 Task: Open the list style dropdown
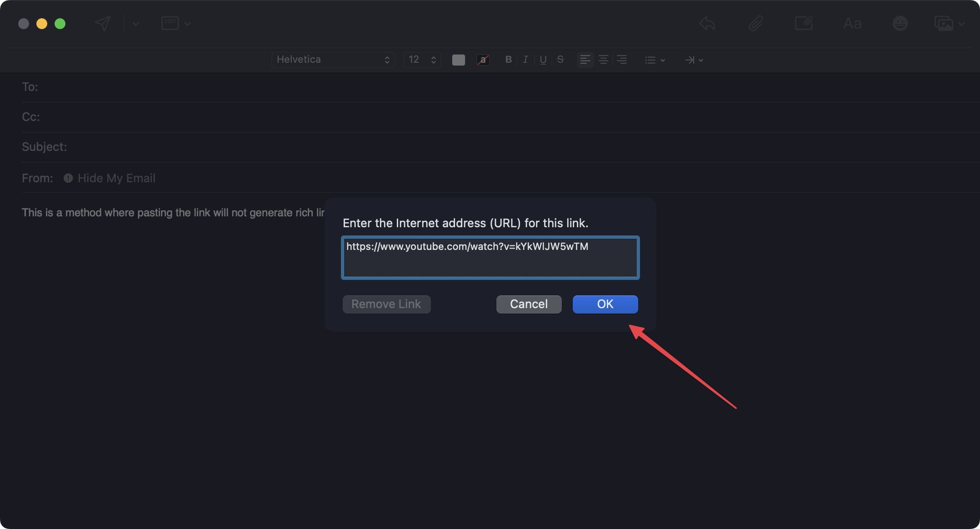(x=655, y=60)
